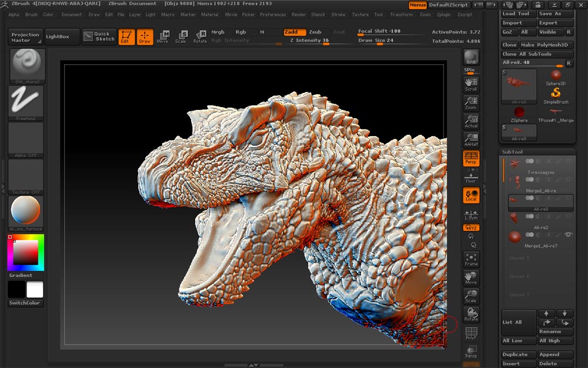Viewport: 588px width, 368px height.
Task: Toggle Persp perspective mode
Action: click(x=471, y=158)
